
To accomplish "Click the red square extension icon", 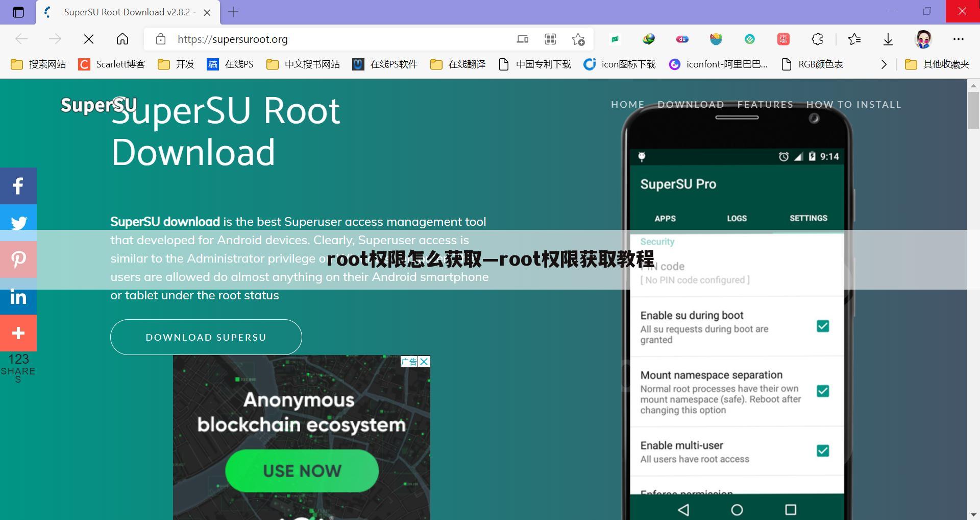I will (x=783, y=39).
